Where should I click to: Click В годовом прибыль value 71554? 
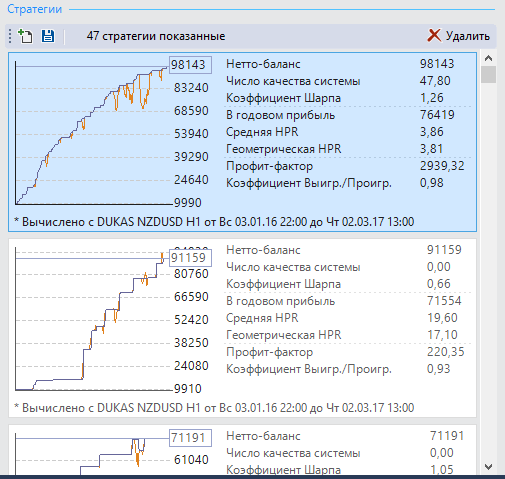point(444,301)
